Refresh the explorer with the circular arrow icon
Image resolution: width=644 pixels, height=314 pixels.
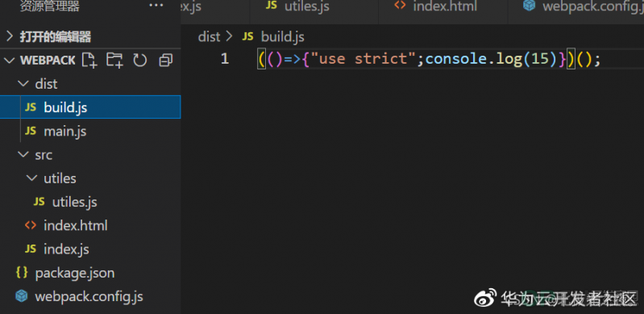pyautogui.click(x=140, y=61)
